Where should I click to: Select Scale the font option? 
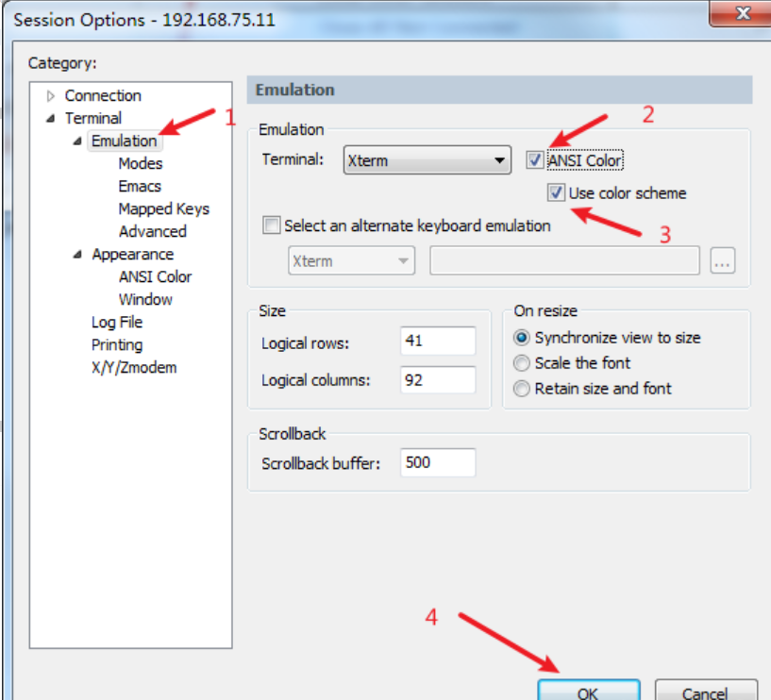pyautogui.click(x=521, y=363)
